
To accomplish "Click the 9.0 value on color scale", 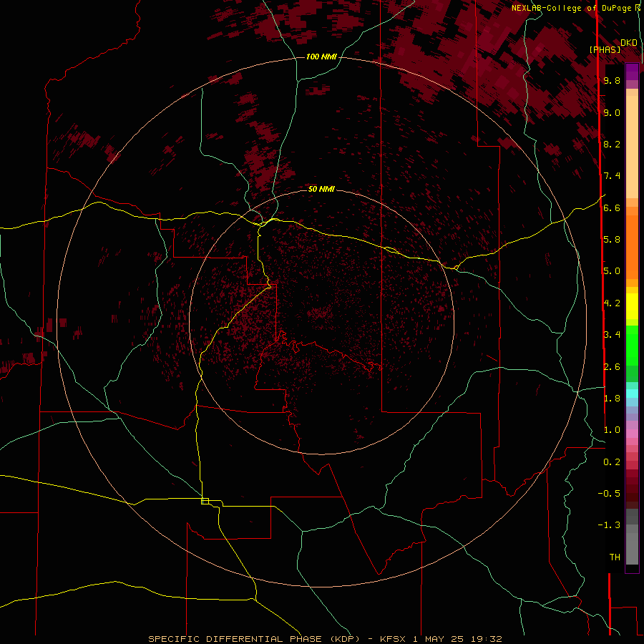I will coord(612,112).
